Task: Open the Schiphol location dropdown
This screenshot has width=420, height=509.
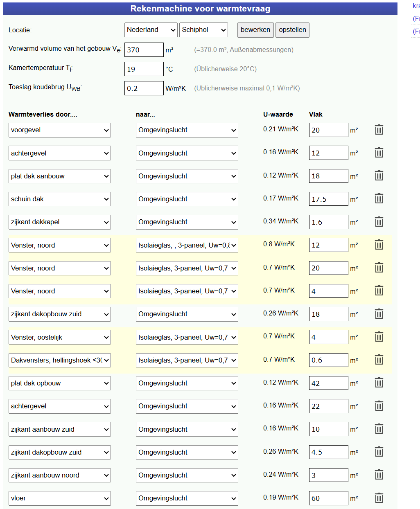Action: coord(203,29)
